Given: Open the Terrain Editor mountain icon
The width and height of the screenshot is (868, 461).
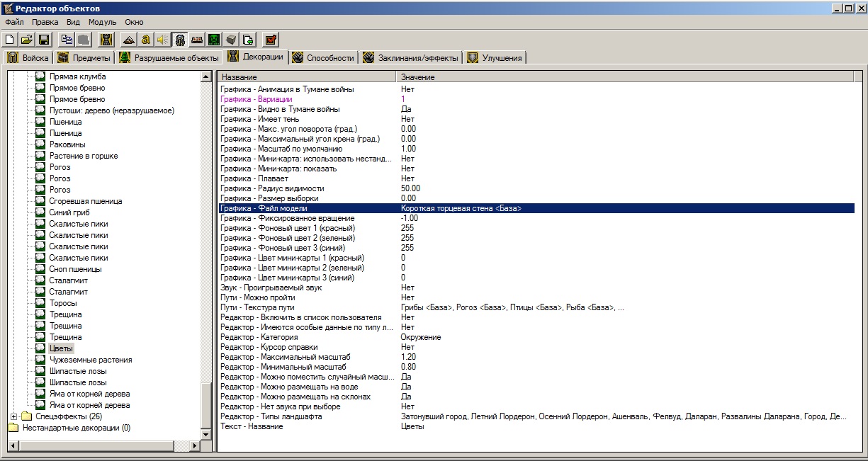Looking at the screenshot, I should (x=128, y=40).
